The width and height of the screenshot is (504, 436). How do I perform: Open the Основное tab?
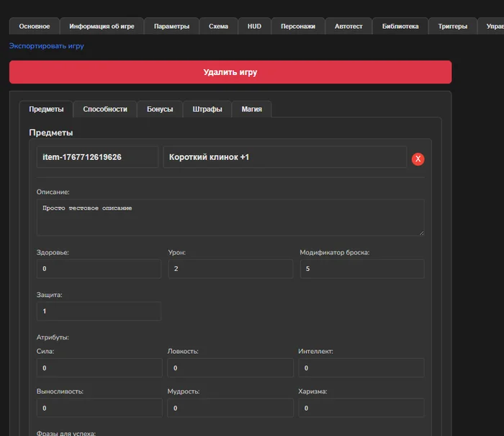click(35, 26)
